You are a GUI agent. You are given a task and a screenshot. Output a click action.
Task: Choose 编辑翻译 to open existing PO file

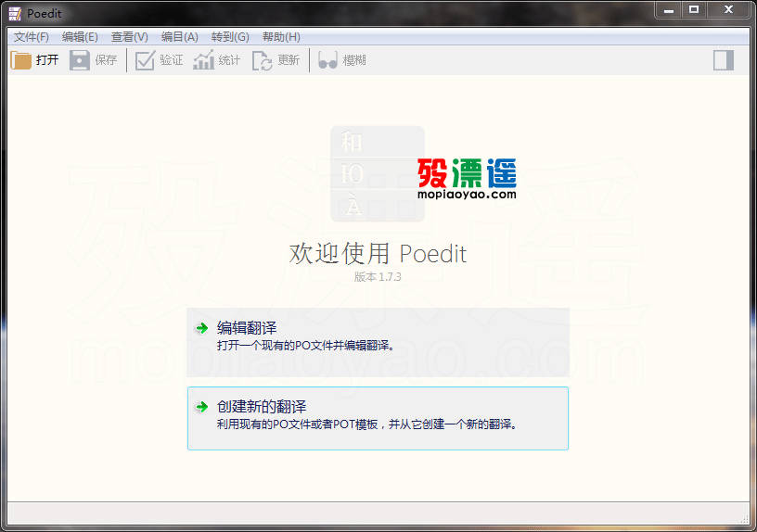click(378, 342)
